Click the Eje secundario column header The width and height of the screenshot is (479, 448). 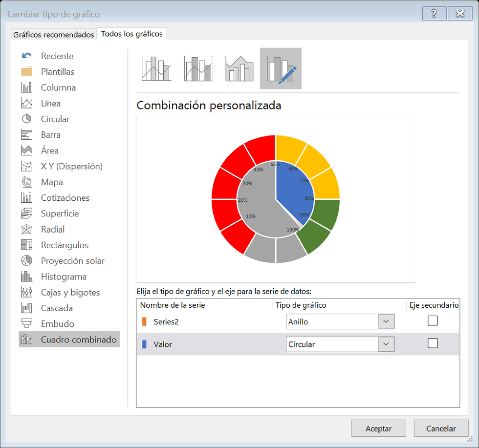pos(434,305)
